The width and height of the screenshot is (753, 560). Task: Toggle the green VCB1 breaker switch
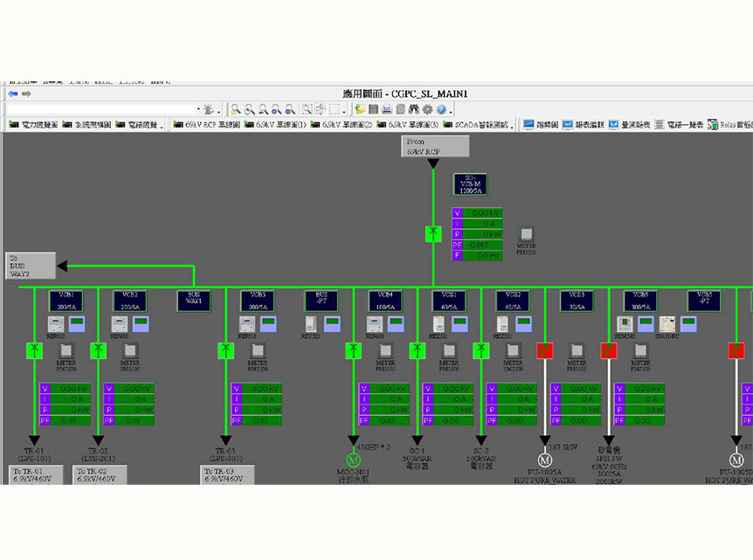(x=35, y=351)
